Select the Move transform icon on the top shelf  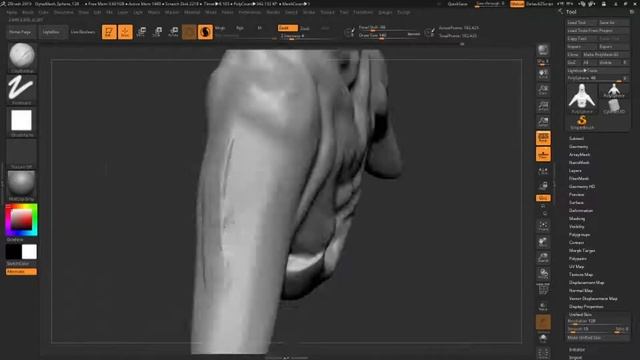pos(141,32)
